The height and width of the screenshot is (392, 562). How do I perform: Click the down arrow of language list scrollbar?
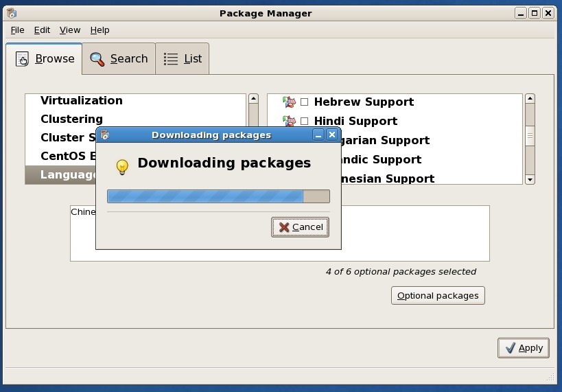pos(530,180)
